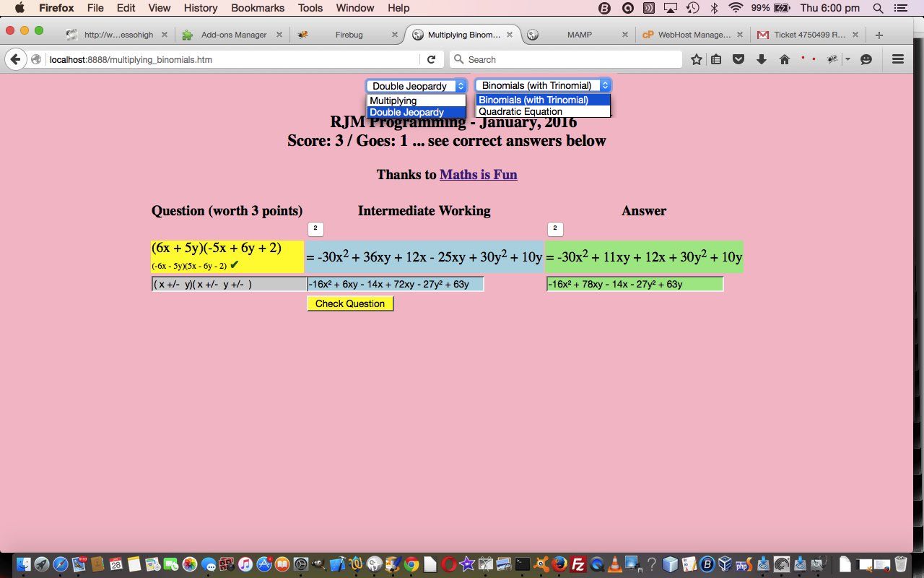Viewport: 924px width, 578px height.
Task: Open the reading list clipboard icon
Action: pyautogui.click(x=715, y=59)
